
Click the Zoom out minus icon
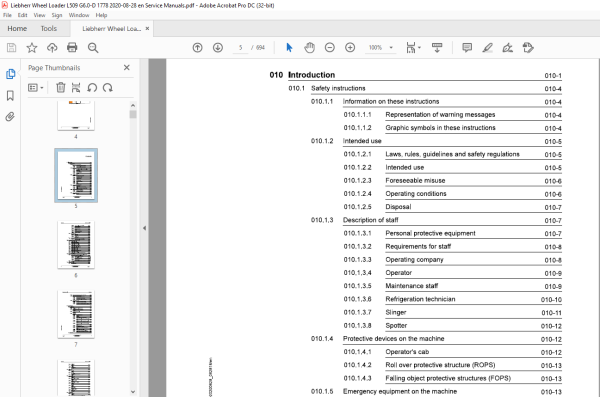tap(329, 47)
